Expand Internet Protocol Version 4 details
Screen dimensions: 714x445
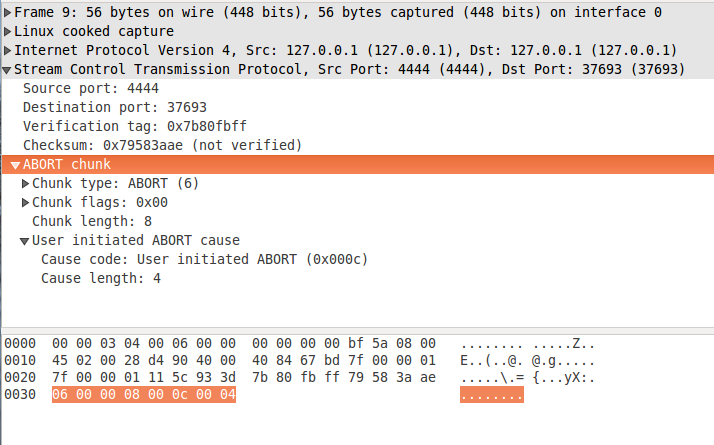coord(8,51)
